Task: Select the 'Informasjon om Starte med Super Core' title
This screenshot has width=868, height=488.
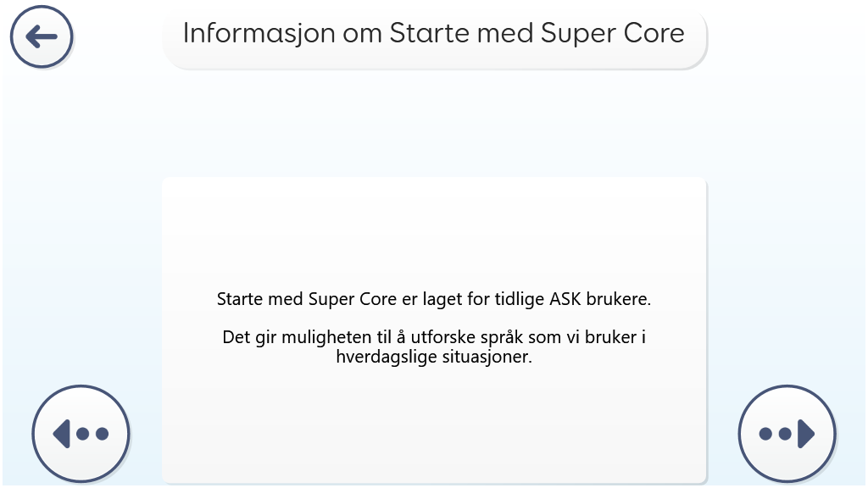Action: tap(434, 34)
